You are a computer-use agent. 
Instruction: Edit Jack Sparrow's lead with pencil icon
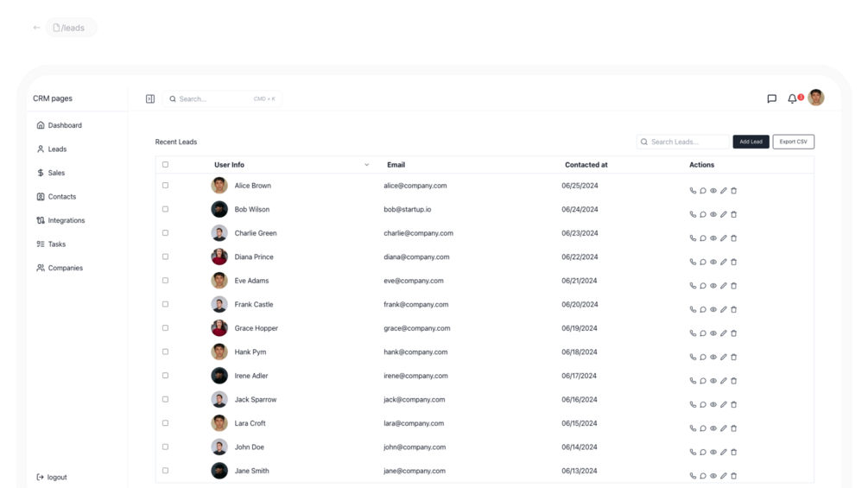[724, 404]
